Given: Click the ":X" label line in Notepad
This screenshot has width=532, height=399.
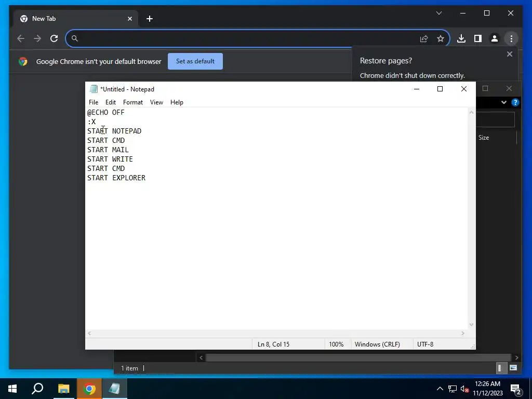Looking at the screenshot, I should coord(91,122).
